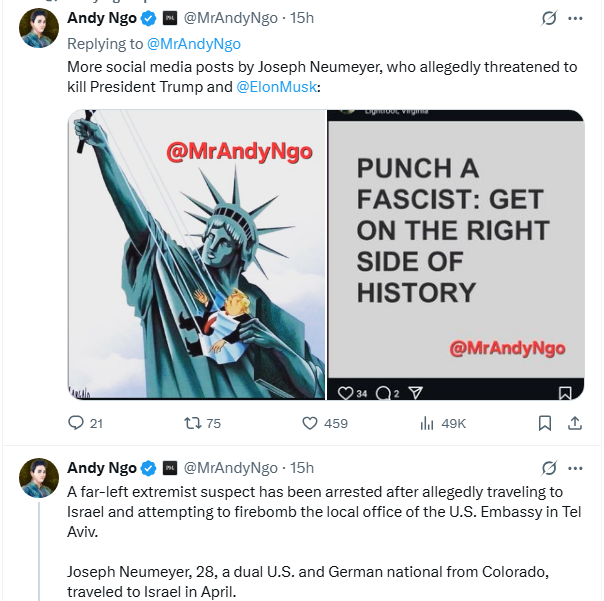Open @ElonMusk mention link
The height and width of the screenshot is (601, 604).
click(x=277, y=88)
